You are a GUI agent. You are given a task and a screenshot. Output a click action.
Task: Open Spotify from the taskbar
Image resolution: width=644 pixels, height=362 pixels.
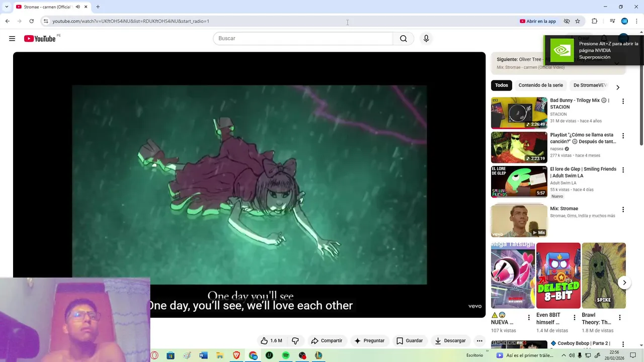[x=286, y=355]
